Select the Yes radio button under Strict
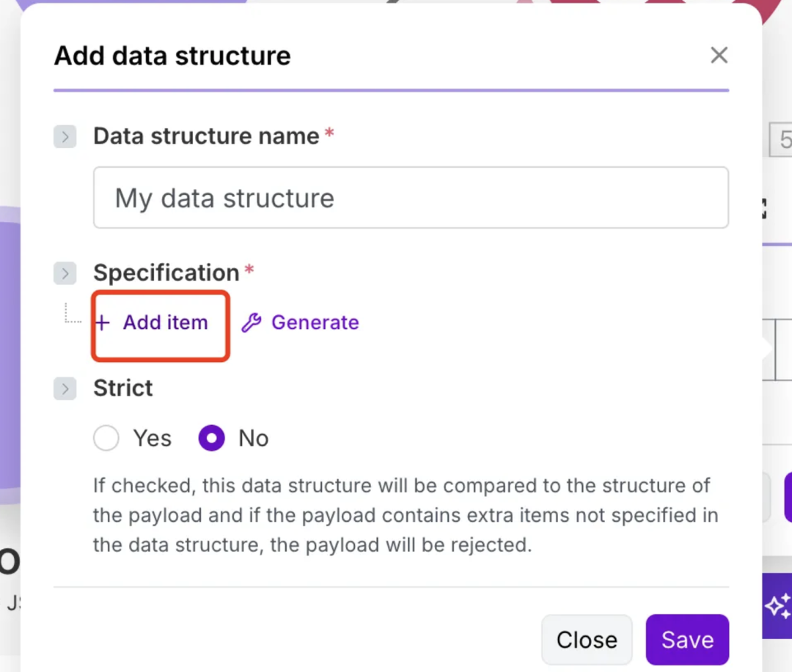Screen dimensions: 792x672 106,439
